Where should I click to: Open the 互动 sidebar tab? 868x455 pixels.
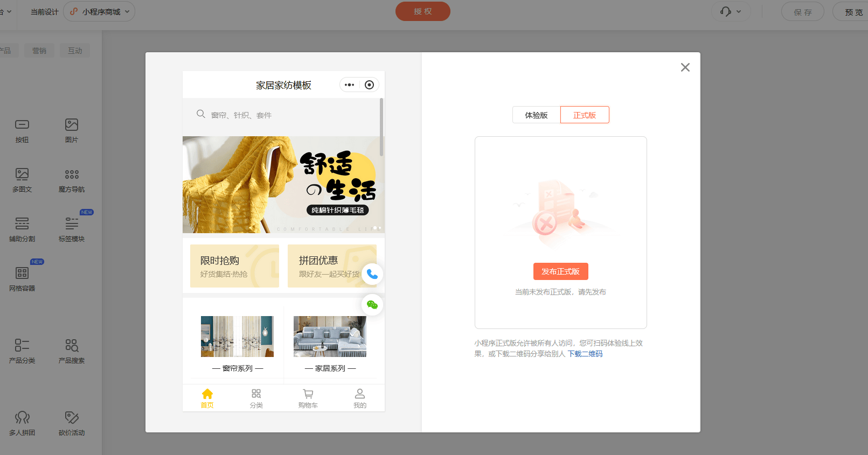tap(75, 51)
